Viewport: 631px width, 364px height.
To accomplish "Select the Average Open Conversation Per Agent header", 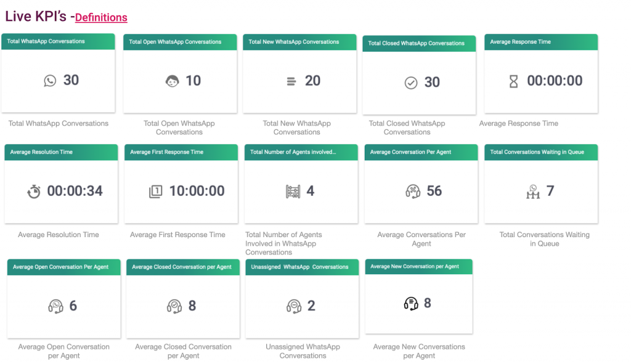I will [63, 267].
